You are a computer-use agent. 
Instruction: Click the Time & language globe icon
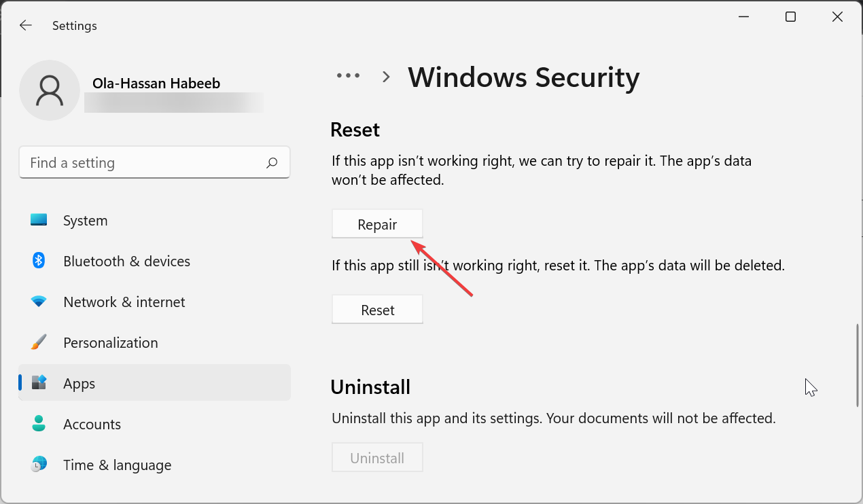tap(39, 465)
